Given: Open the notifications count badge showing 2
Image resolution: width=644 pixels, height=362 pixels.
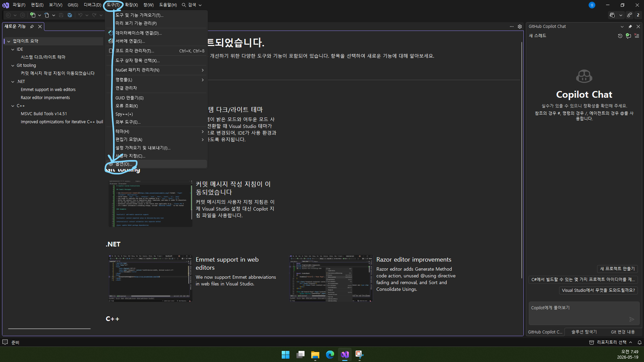Looking at the screenshot, I should tap(638, 15).
